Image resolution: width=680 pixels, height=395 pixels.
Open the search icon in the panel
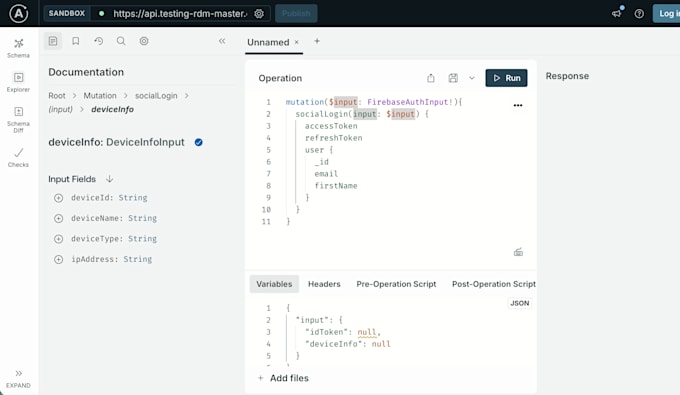click(121, 41)
